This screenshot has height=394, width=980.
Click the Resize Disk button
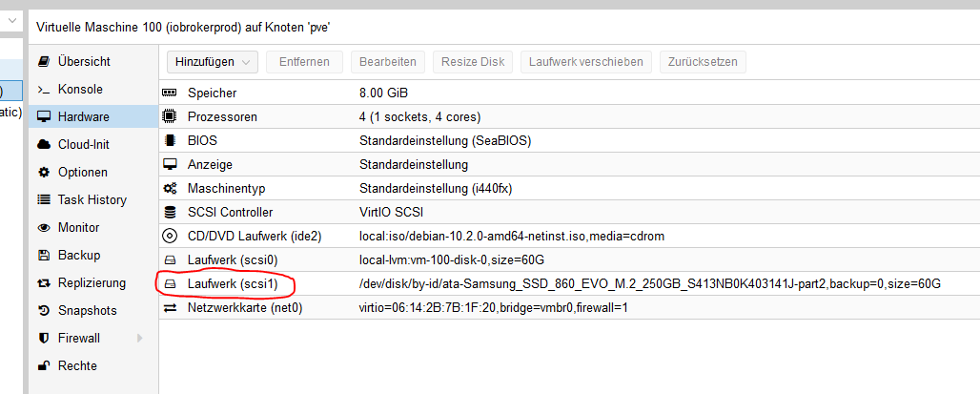point(473,62)
